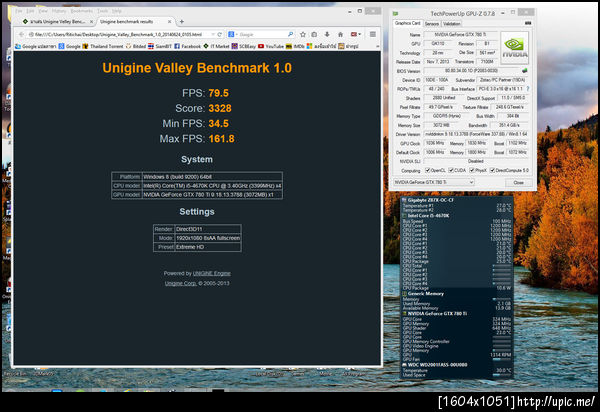Switch to the Graphics Card tab in GPU-Z
The height and width of the screenshot is (412, 600).
tap(408, 23)
